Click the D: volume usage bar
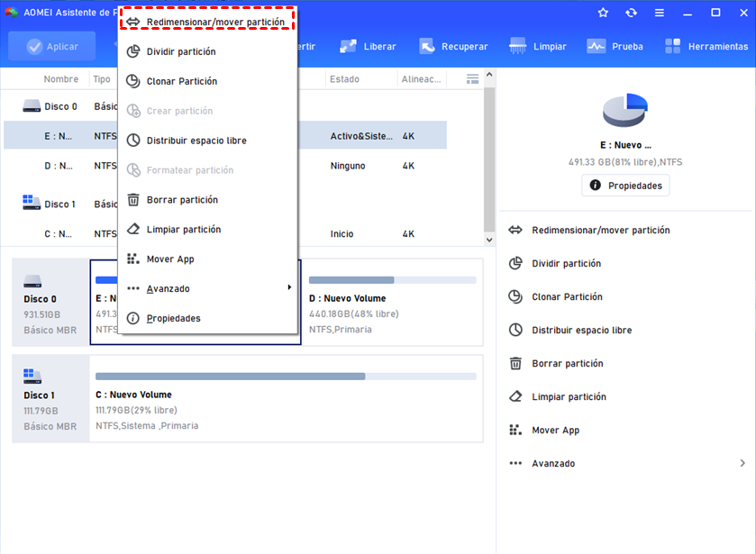 pos(393,280)
